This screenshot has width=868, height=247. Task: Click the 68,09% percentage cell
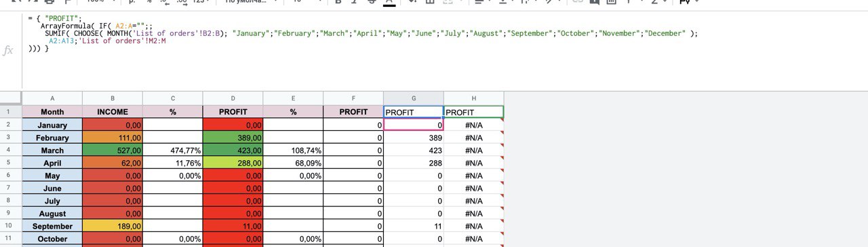tap(294, 163)
